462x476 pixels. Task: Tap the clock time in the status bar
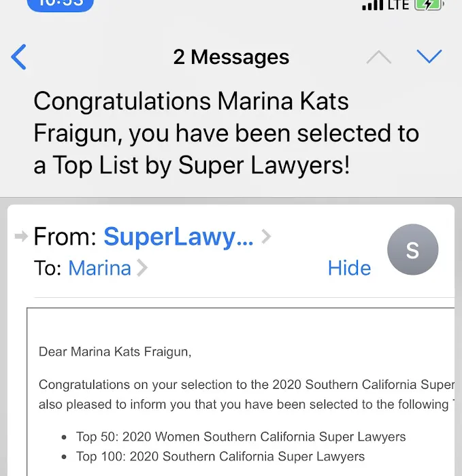pos(61,4)
